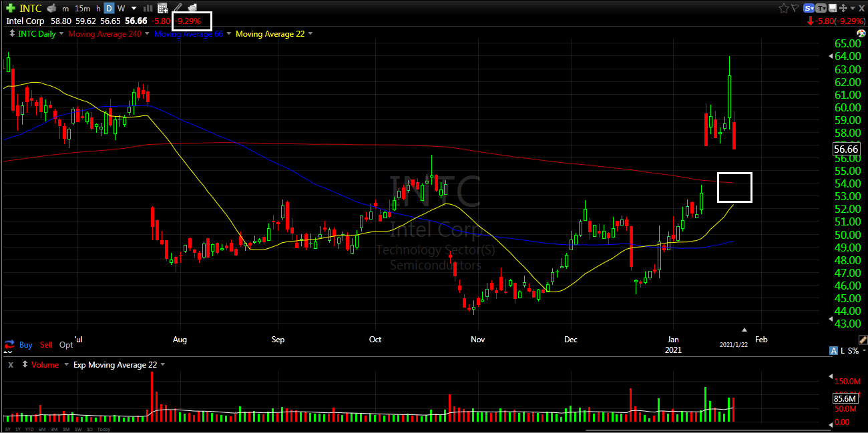Open the blue S dropdown button

809,8
